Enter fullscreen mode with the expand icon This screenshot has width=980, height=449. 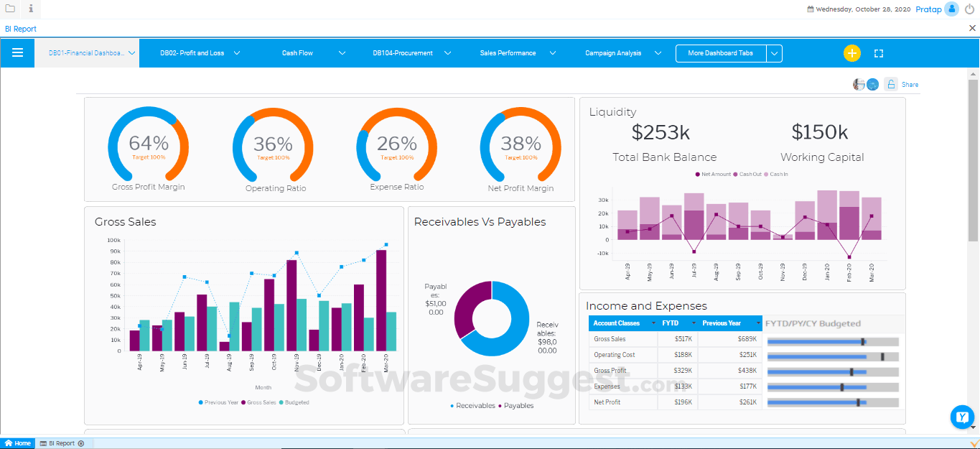pos(879,53)
